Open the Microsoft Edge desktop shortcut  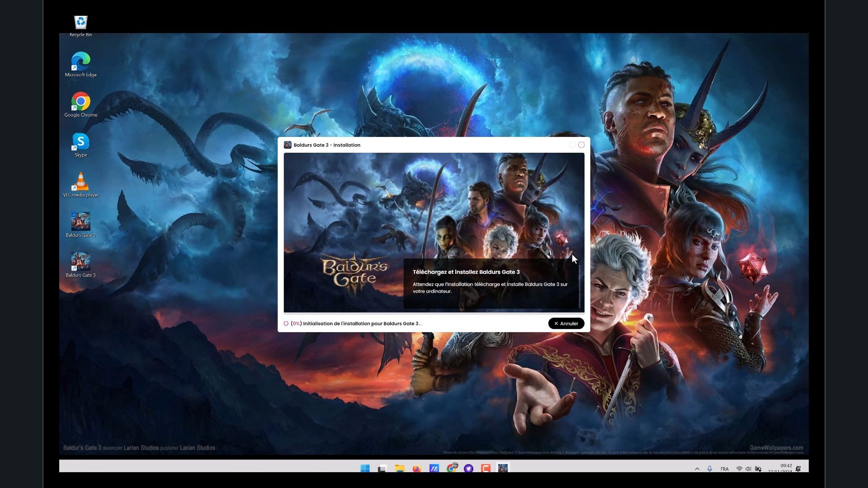(x=80, y=65)
